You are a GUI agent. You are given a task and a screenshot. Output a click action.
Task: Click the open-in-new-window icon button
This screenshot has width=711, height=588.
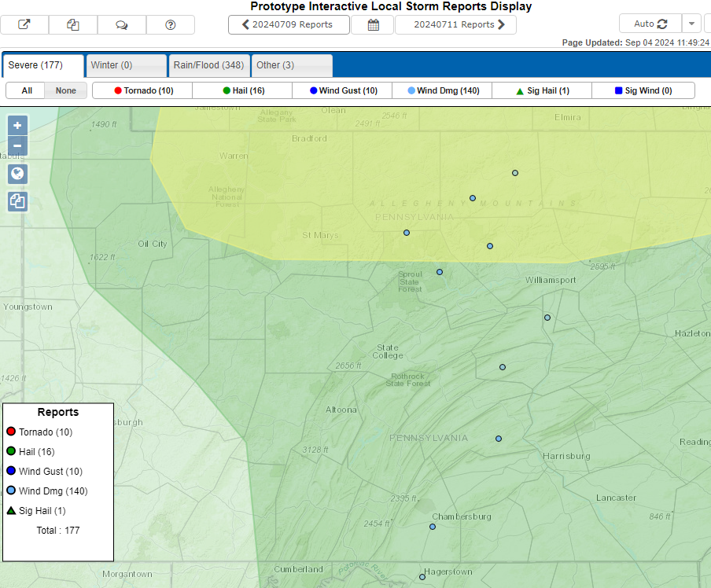click(x=24, y=24)
